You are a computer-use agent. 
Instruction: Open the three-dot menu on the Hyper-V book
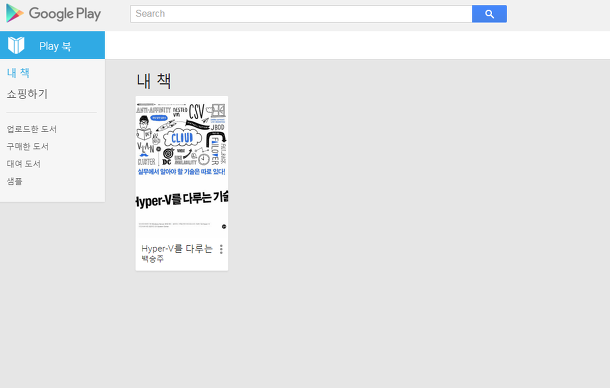coord(221,249)
